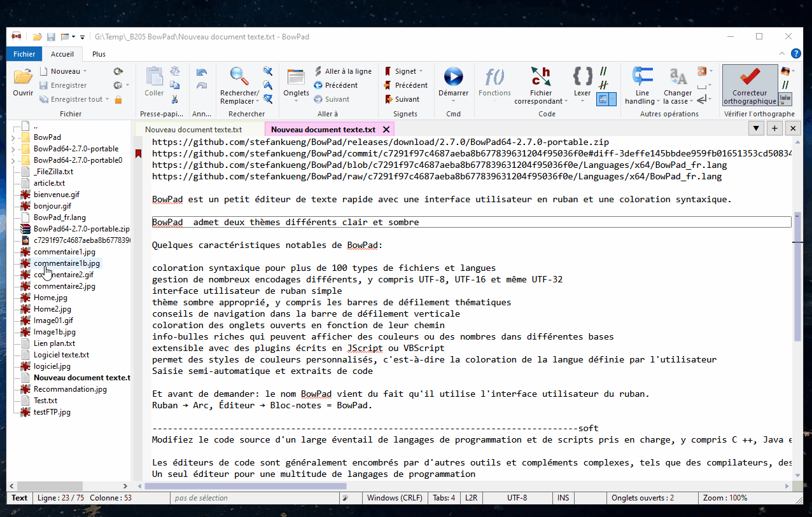Collapse the ribbon with the chevron

(782, 54)
